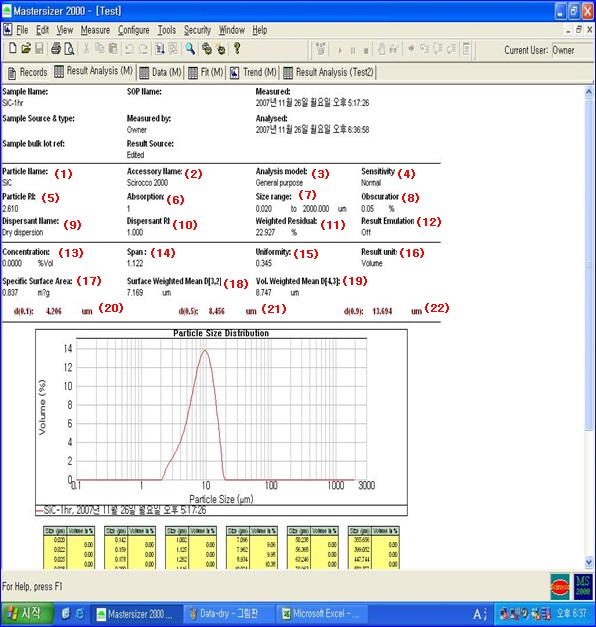Click the report scrollbar down arrow
The width and height of the screenshot is (596, 627).
(589, 562)
